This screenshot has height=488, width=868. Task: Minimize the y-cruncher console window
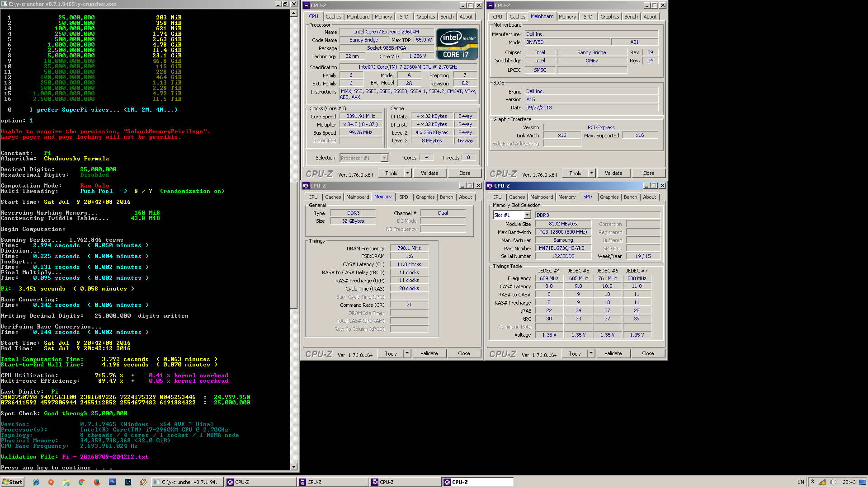pyautogui.click(x=278, y=4)
